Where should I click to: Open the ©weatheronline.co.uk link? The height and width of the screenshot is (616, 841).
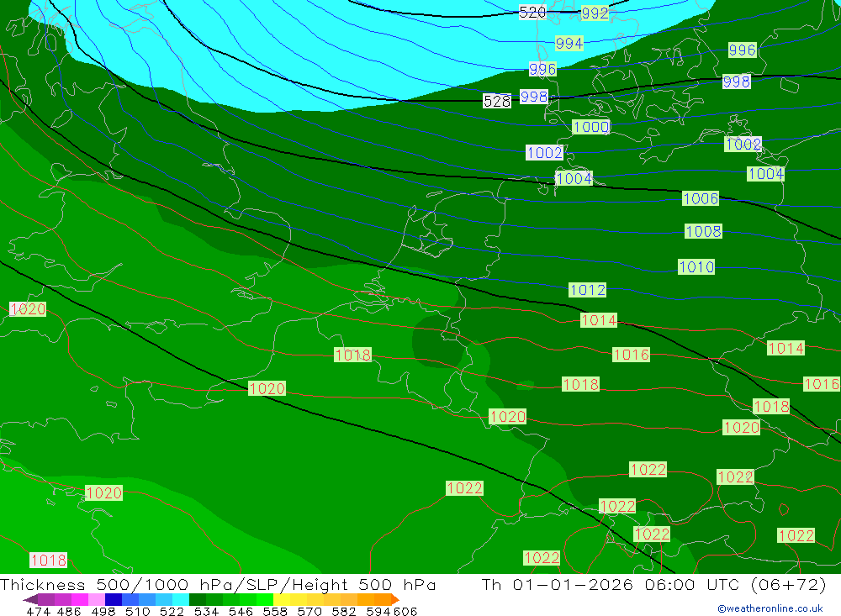click(x=770, y=608)
